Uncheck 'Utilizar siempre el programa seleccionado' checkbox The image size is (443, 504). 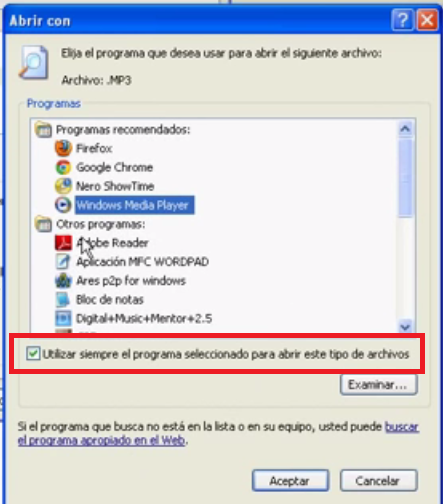pyautogui.click(x=33, y=354)
